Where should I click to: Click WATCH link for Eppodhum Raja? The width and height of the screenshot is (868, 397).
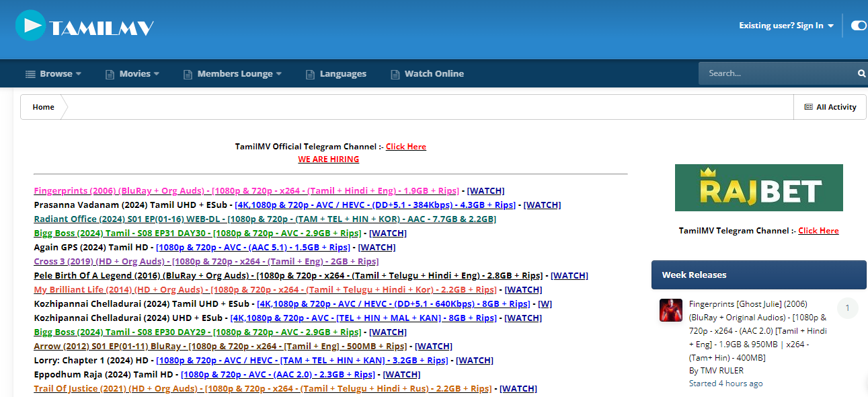point(402,375)
